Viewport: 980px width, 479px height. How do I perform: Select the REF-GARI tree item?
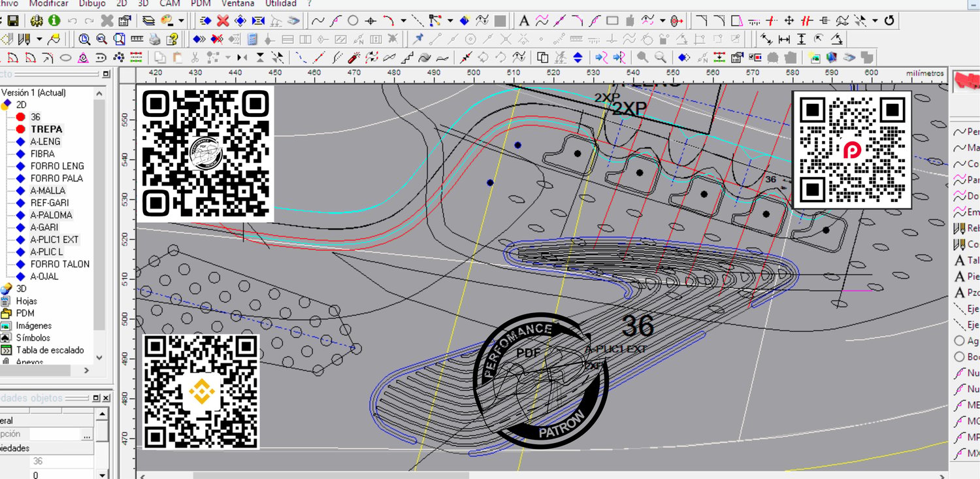(x=50, y=203)
